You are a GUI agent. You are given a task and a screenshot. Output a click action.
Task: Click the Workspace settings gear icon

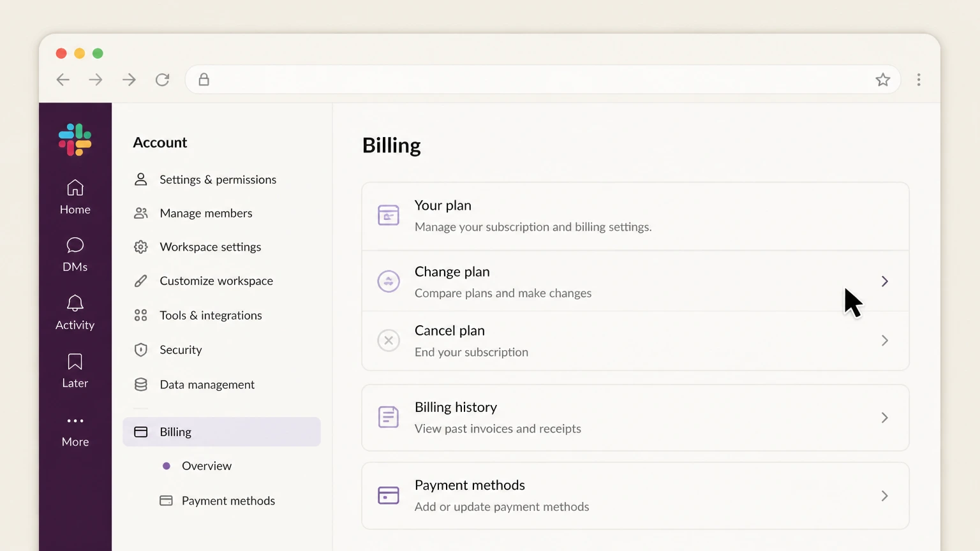[141, 247]
